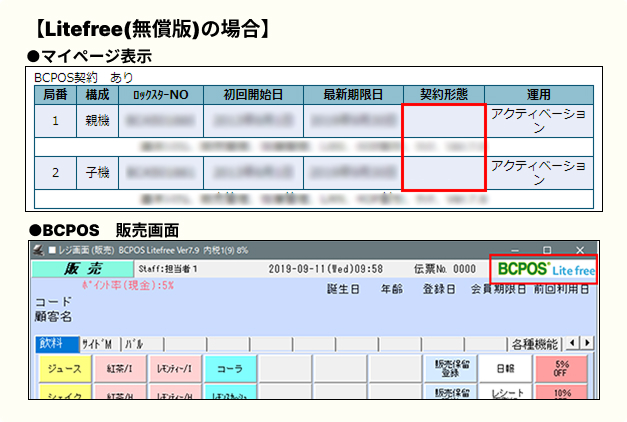This screenshot has width=627, height=422.
Task: Maximize the register window
Action: (x=546, y=249)
